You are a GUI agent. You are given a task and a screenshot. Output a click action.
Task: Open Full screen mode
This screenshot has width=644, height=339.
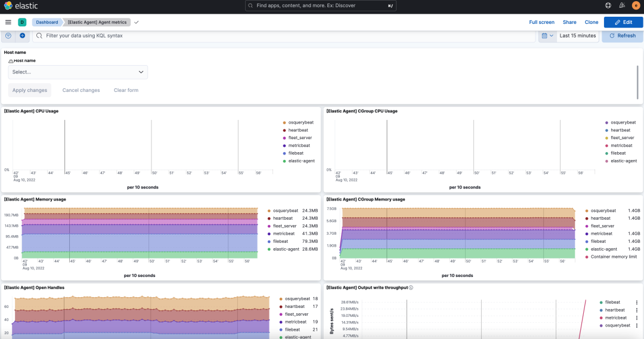click(541, 22)
